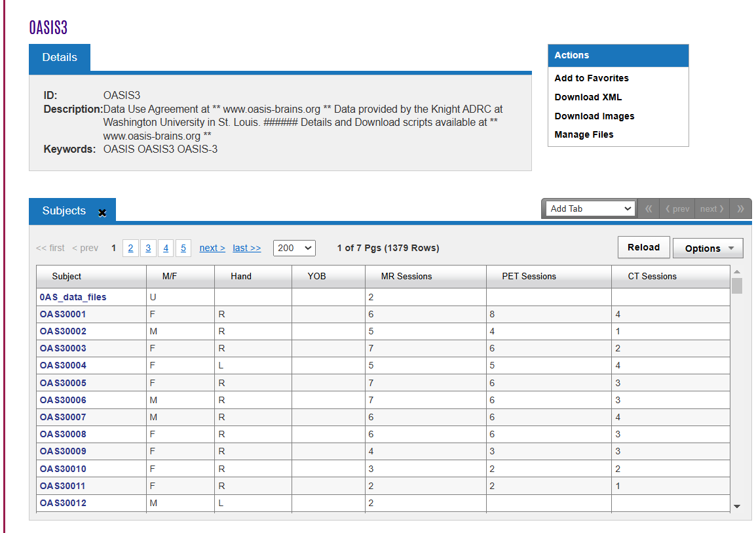Screen dimensions: 756x533
Task: Sort by YOB column header
Action: 328,277
